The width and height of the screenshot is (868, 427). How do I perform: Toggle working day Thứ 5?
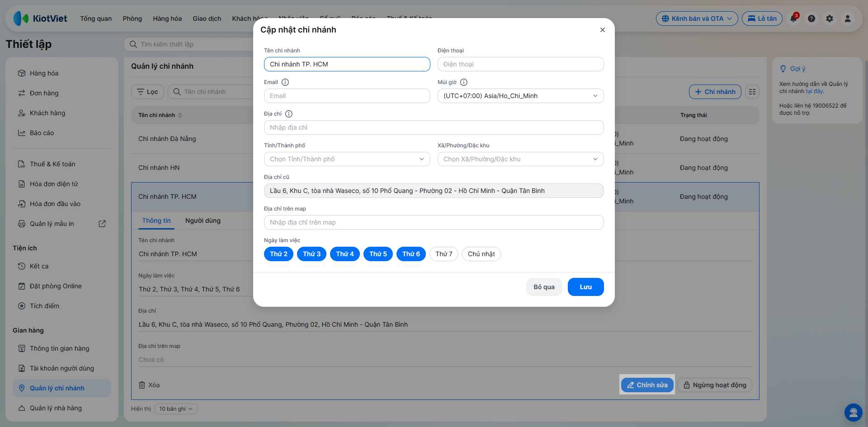pos(378,254)
